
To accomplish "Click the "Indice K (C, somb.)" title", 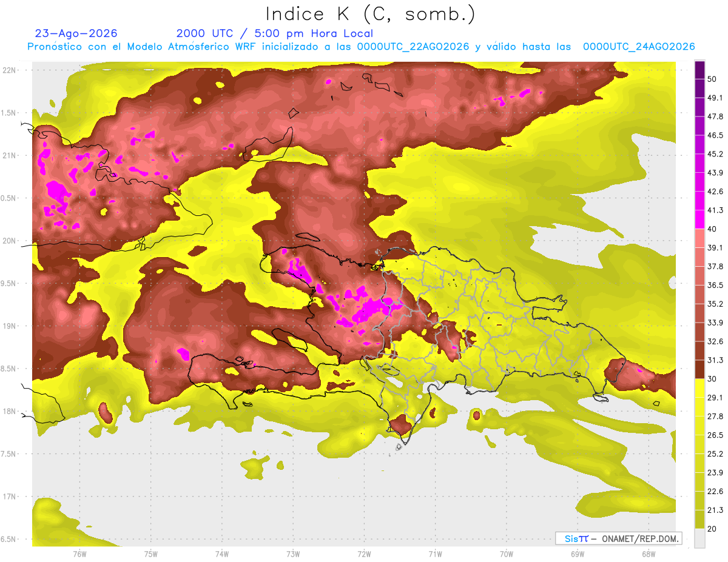I will pyautogui.click(x=371, y=14).
